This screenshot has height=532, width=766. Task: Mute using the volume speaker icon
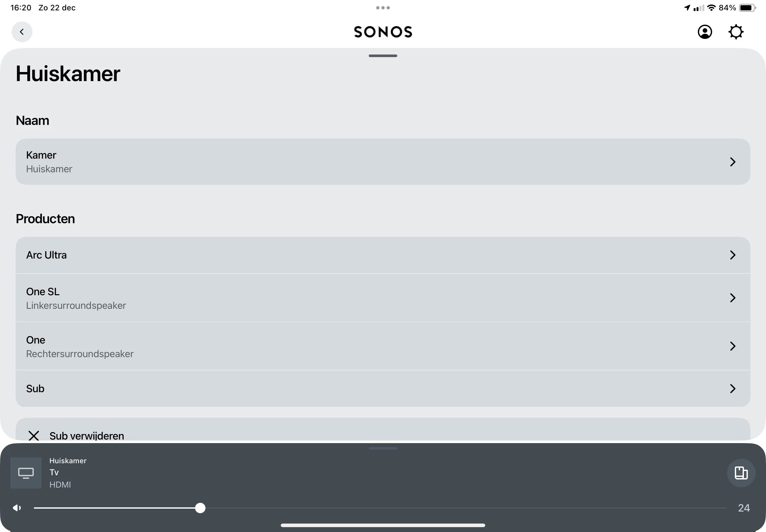17,508
